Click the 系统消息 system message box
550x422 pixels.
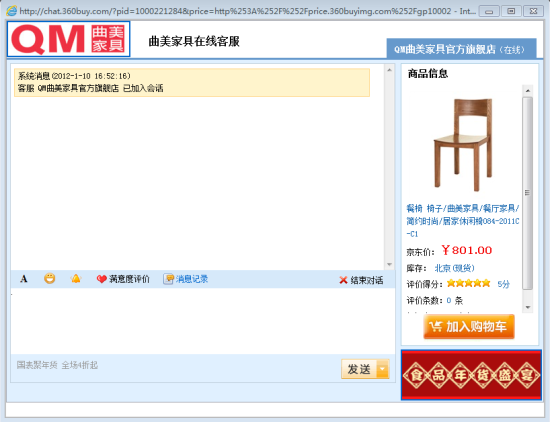pos(192,82)
